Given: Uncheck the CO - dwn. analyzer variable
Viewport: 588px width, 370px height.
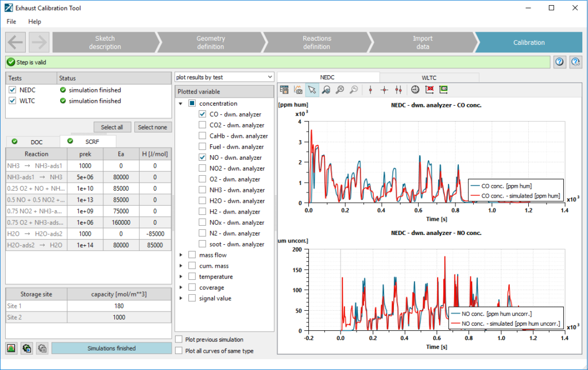Looking at the screenshot, I should pos(202,114).
